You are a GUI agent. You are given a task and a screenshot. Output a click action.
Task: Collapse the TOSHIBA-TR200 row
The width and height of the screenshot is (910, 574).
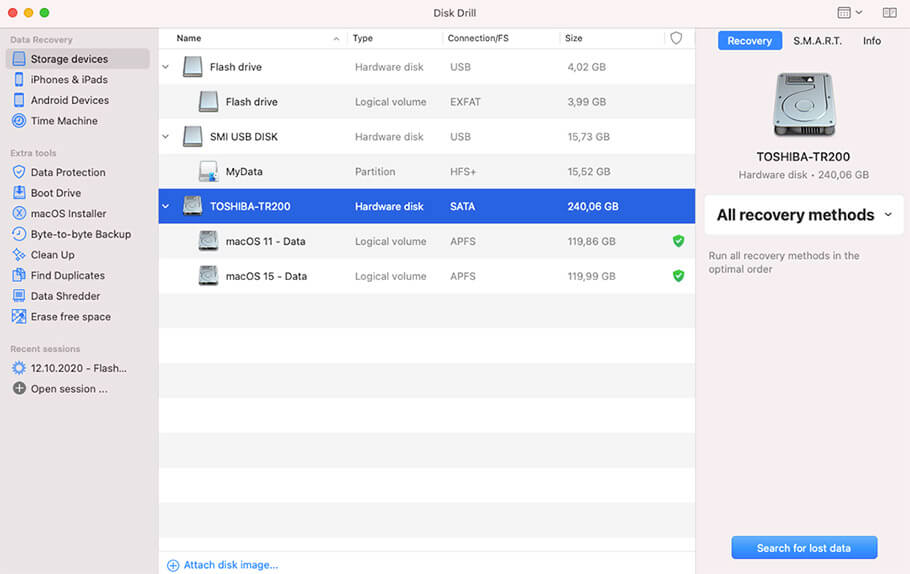click(x=166, y=206)
